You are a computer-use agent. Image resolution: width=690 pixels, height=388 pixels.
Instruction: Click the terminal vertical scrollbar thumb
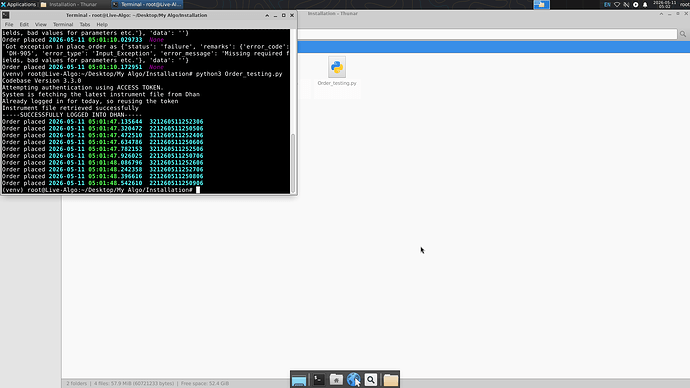[x=293, y=163]
